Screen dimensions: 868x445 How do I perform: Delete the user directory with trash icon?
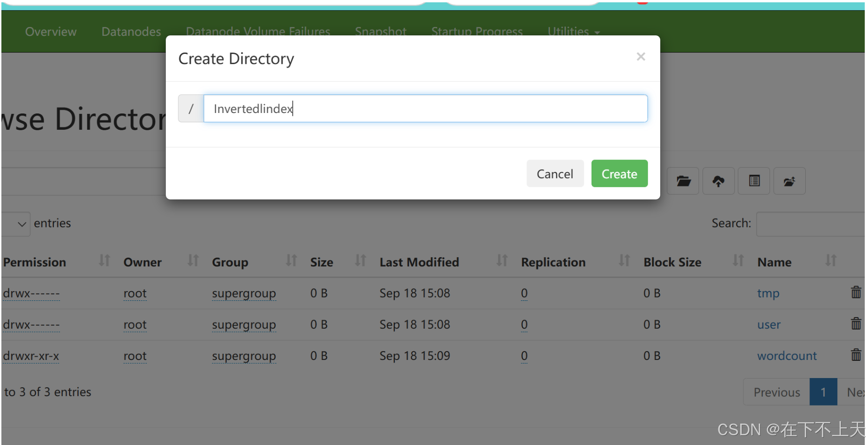[x=856, y=324]
